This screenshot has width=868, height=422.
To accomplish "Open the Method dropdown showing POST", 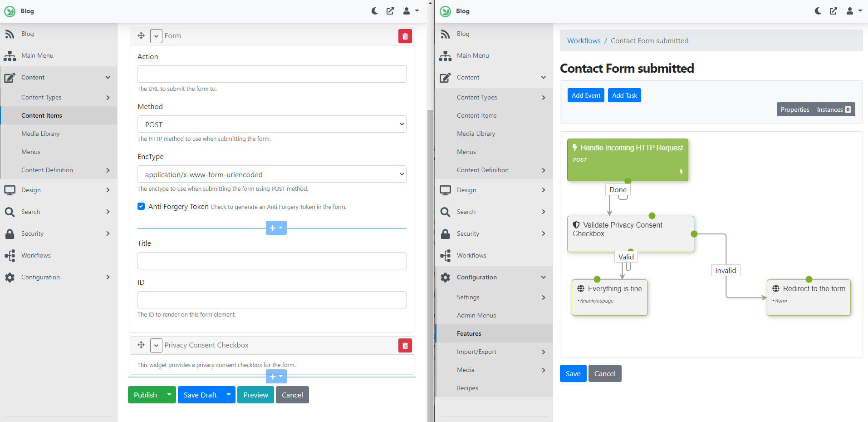I will 272,124.
